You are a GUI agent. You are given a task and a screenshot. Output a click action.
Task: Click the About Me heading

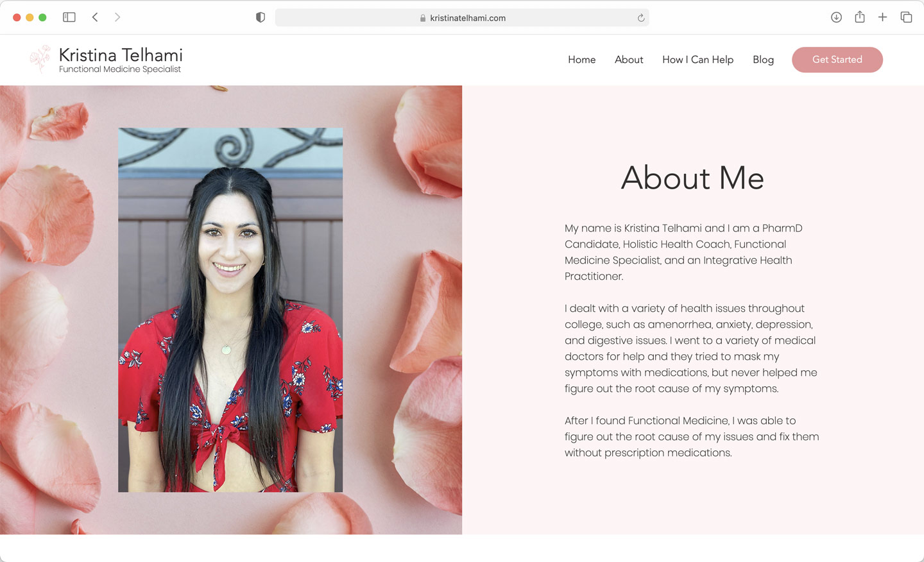click(x=692, y=178)
